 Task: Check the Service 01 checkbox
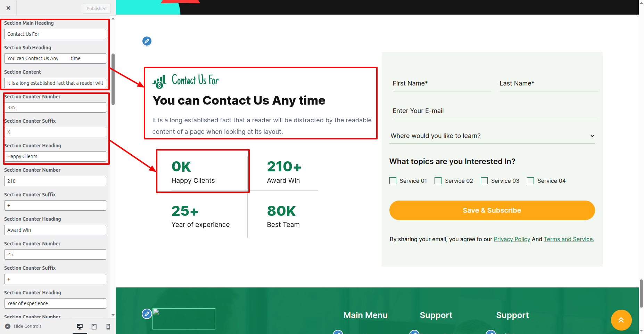coord(393,181)
